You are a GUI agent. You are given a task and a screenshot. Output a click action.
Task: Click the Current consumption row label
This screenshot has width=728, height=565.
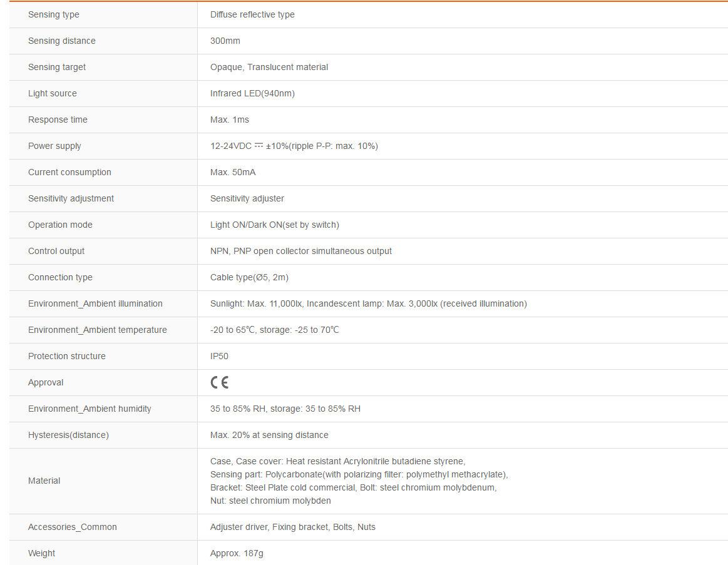click(x=69, y=172)
